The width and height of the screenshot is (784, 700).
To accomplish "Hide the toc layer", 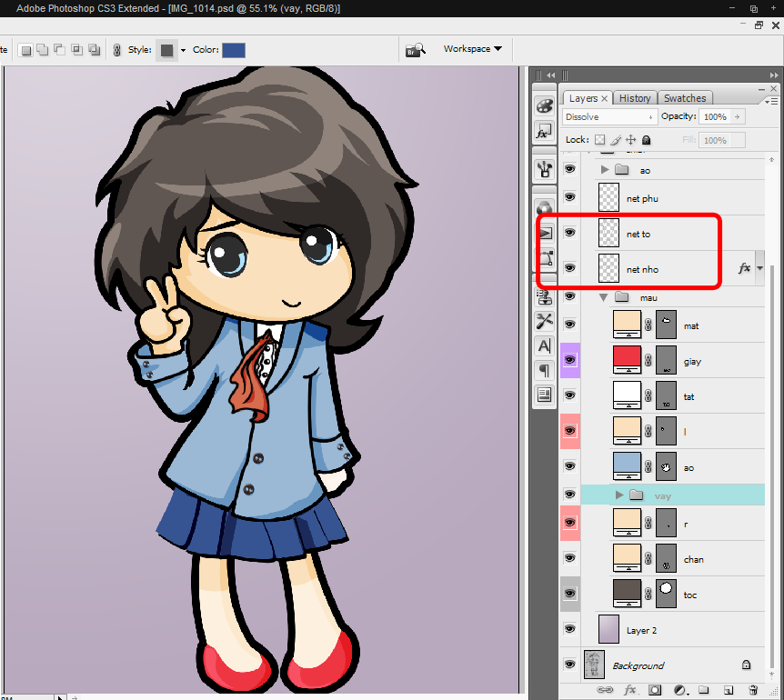I will click(x=569, y=594).
